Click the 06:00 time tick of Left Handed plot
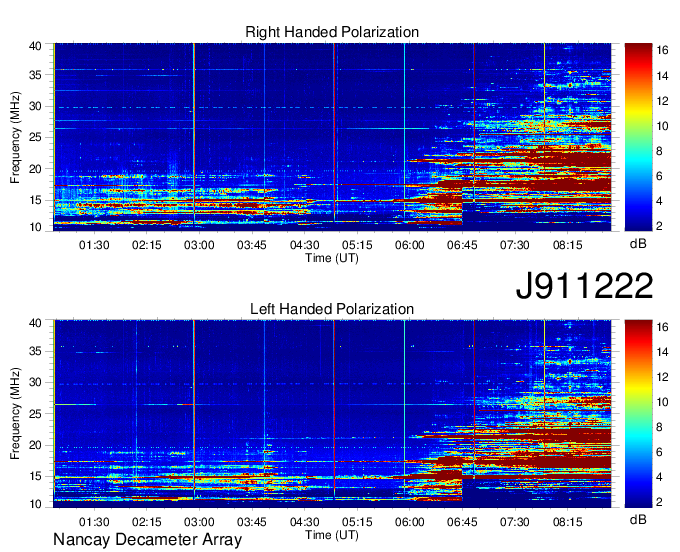680x552 pixels. pyautogui.click(x=409, y=522)
